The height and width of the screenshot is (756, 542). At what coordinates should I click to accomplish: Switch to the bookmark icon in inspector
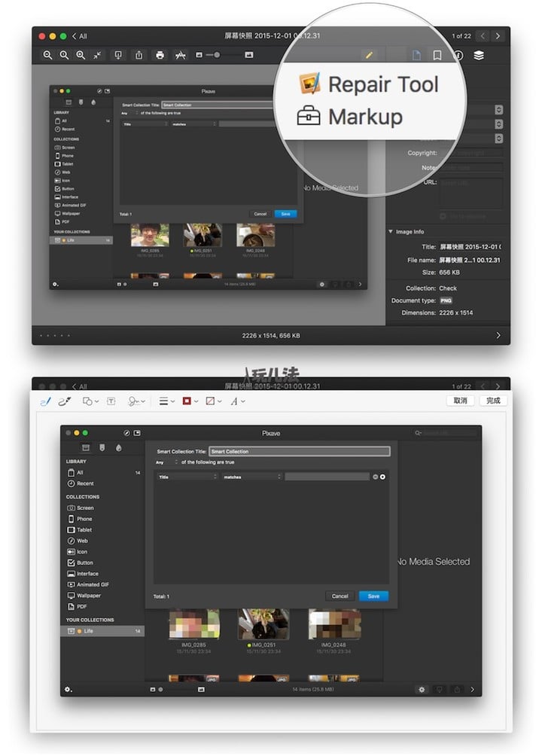coord(437,55)
